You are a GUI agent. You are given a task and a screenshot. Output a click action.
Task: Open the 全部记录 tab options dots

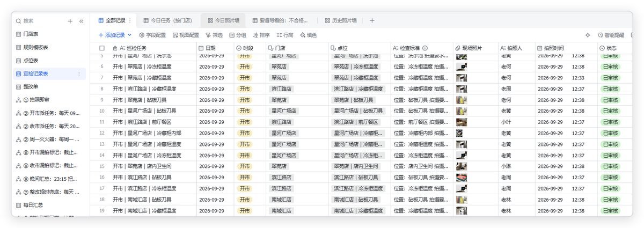[130, 20]
